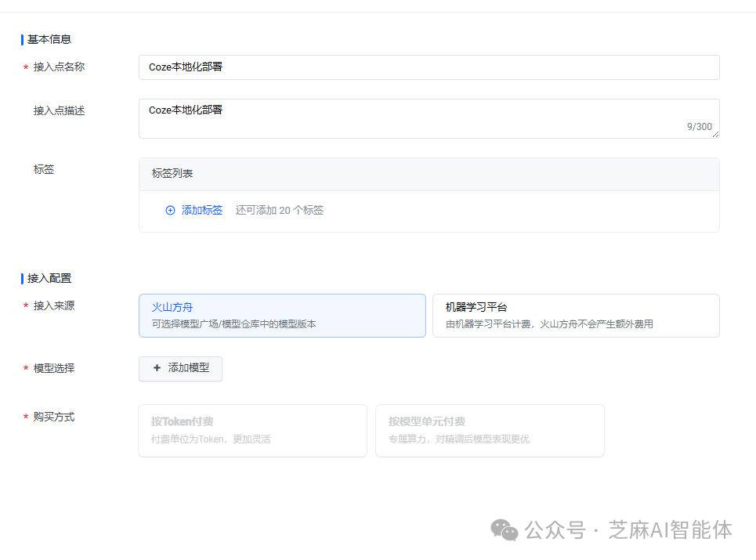Click the 添加模型 button
The width and height of the screenshot is (756, 560).
[180, 369]
